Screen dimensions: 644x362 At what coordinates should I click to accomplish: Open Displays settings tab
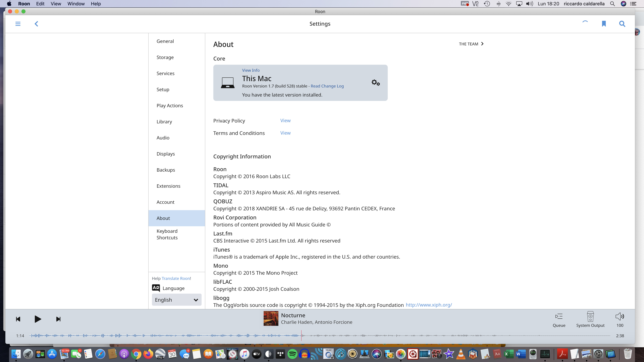coord(176,154)
